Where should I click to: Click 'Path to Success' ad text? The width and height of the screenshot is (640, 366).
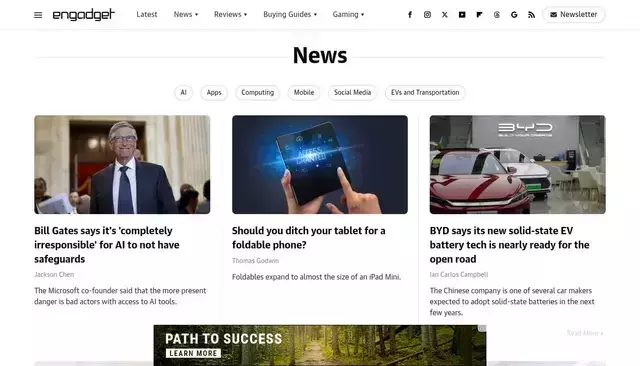[223, 339]
